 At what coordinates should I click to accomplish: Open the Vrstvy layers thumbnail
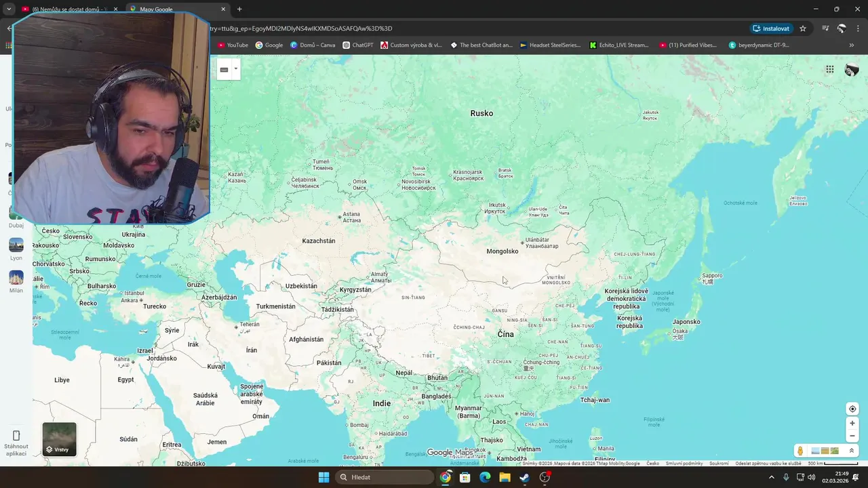coord(60,439)
